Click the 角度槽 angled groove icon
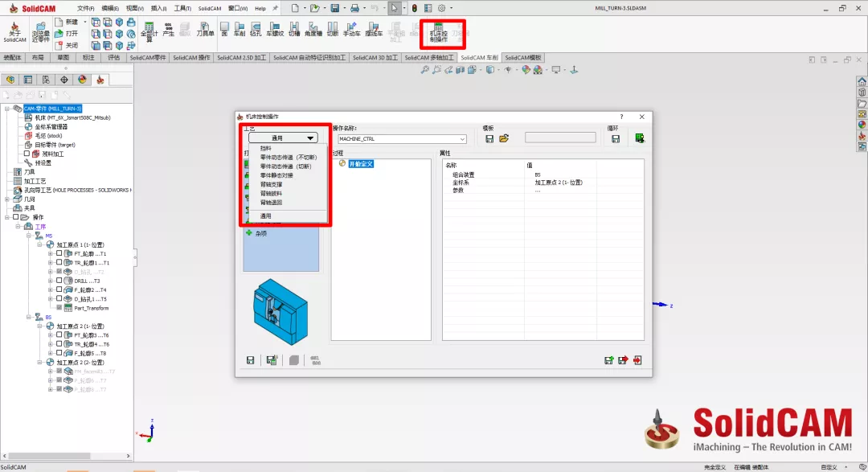Image resolution: width=868 pixels, height=472 pixels. [313, 30]
